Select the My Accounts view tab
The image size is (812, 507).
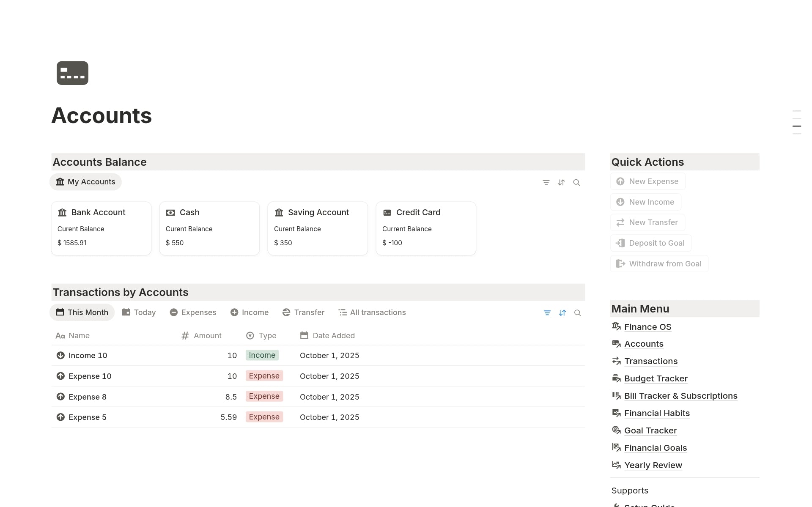pyautogui.click(x=85, y=182)
